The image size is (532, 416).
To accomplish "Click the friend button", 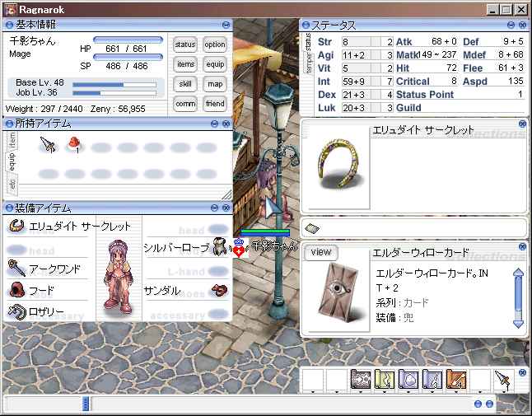I will pos(215,104).
